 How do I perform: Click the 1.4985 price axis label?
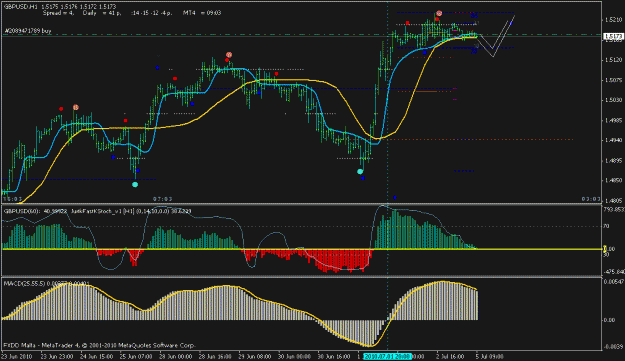pos(613,120)
